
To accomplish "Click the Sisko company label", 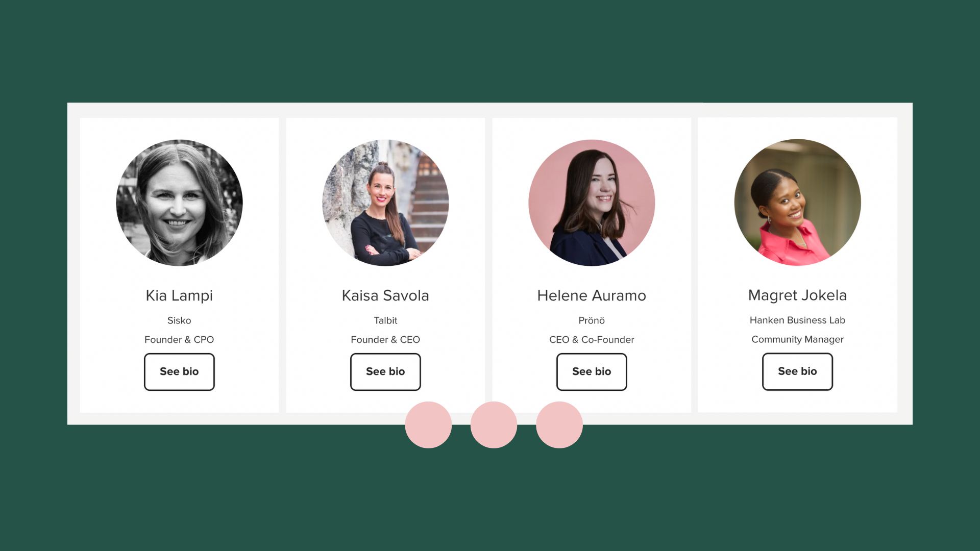I will pyautogui.click(x=179, y=320).
